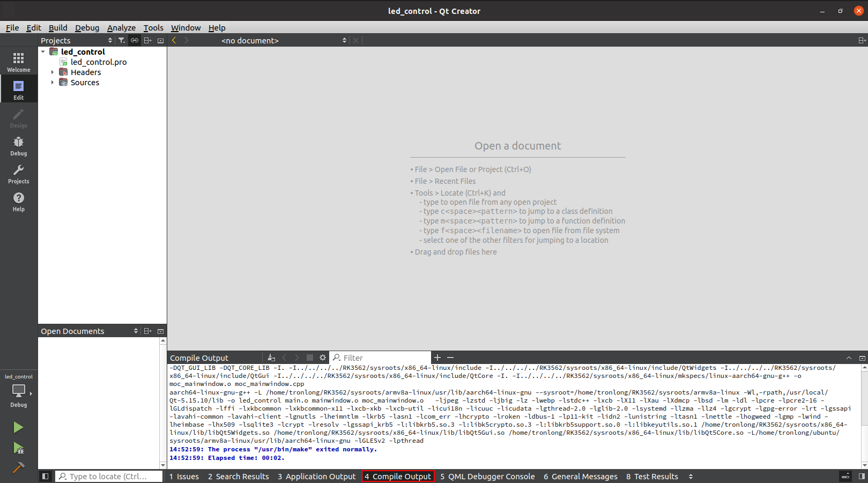
Task: Open Compile Output settings gear
Action: click(x=323, y=358)
